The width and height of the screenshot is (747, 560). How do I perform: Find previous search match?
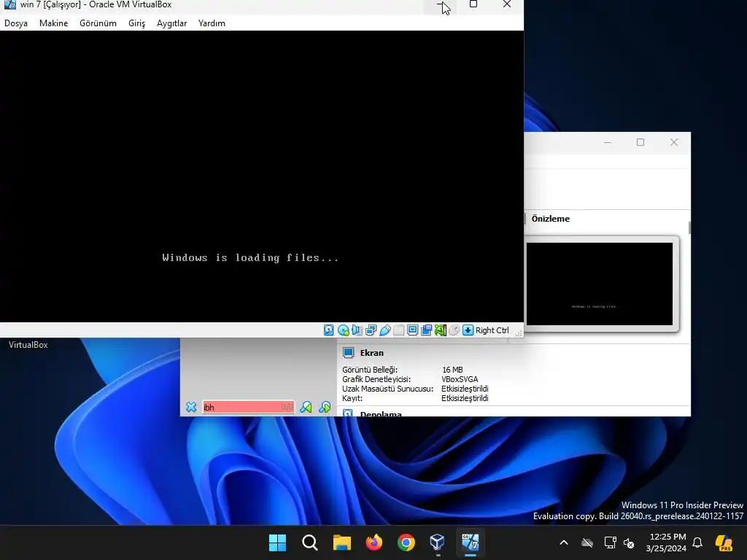(306, 407)
